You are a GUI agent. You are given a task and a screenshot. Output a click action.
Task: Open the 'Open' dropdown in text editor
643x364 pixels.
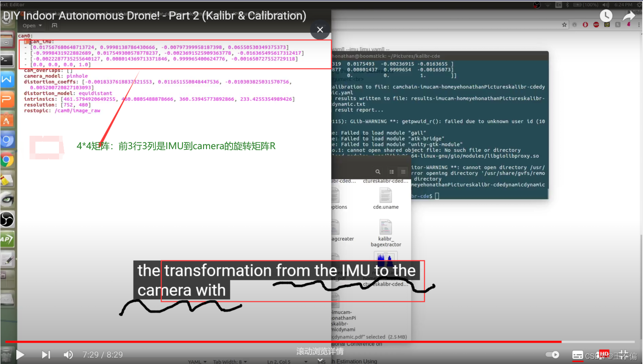[x=32, y=26]
